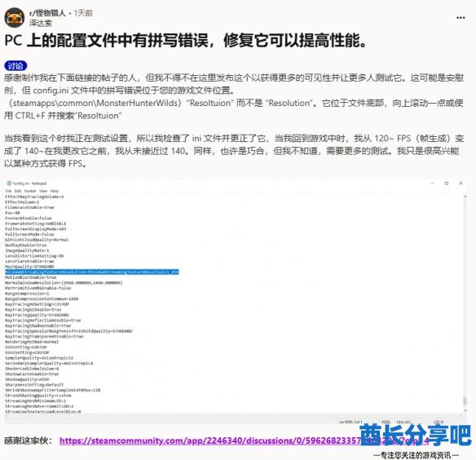This screenshot has height=460, width=476.
Task: Click the RaytracingSpecularRoughnessThresholdQuality line
Action: tap(68, 331)
